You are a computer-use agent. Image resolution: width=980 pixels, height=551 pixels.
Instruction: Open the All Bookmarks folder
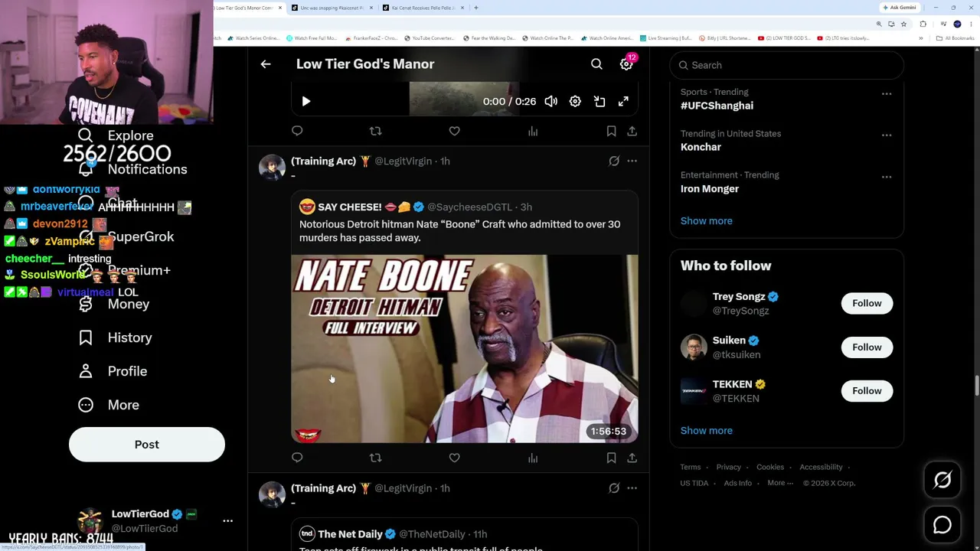click(954, 37)
